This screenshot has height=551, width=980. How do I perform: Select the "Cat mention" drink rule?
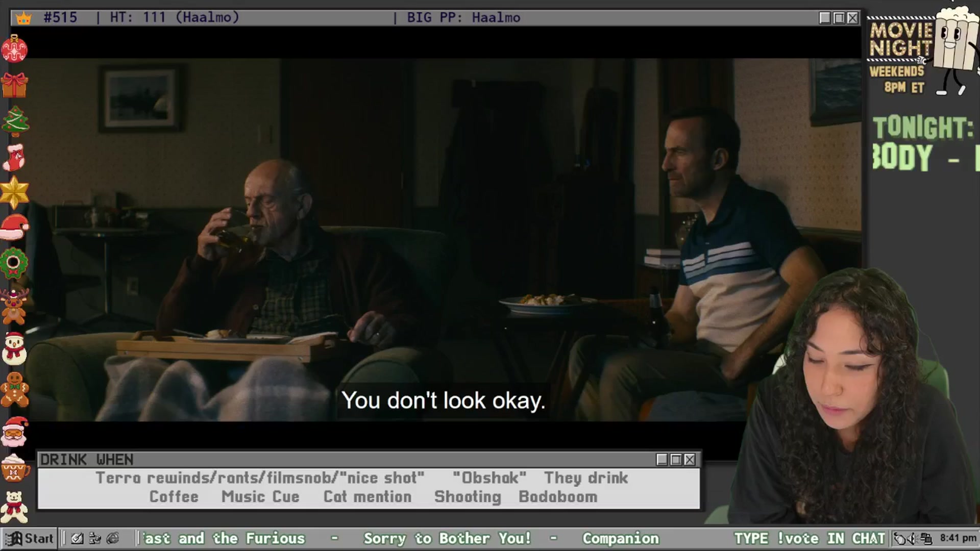click(x=367, y=497)
